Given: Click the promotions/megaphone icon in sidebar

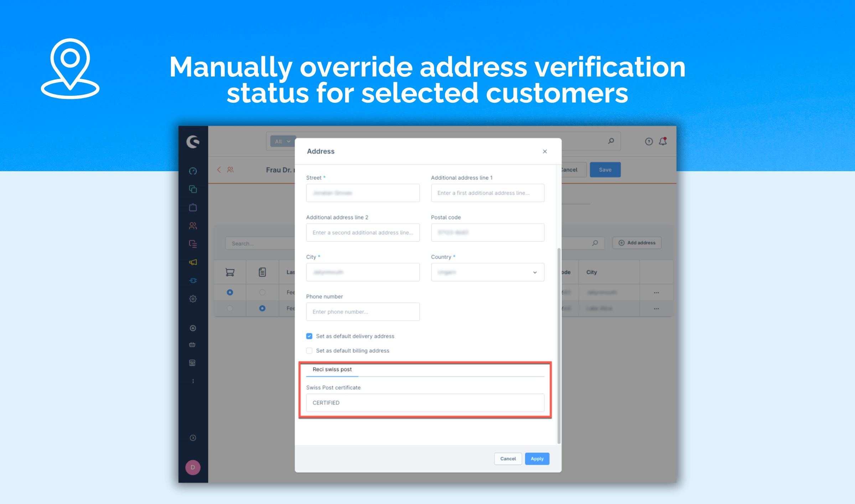Looking at the screenshot, I should point(193,262).
